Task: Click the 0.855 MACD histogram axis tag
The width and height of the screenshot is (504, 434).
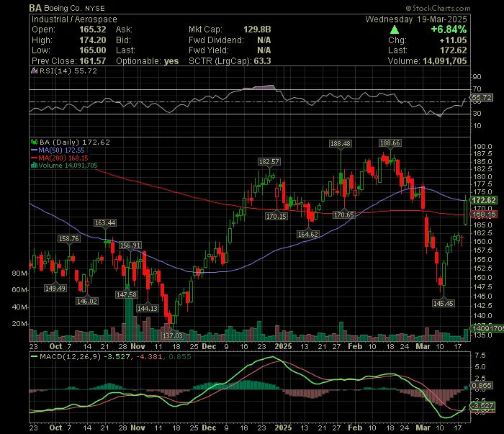Action: pos(482,386)
